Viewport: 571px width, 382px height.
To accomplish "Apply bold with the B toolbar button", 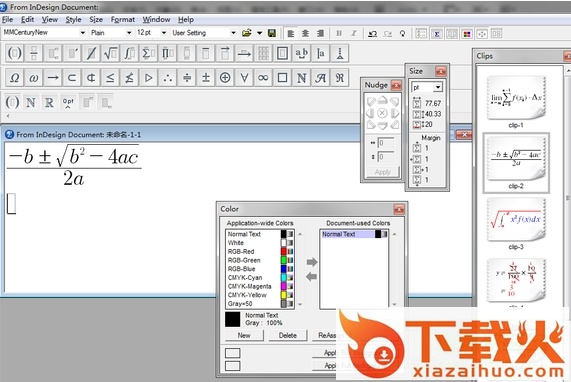I will pyautogui.click(x=339, y=34).
